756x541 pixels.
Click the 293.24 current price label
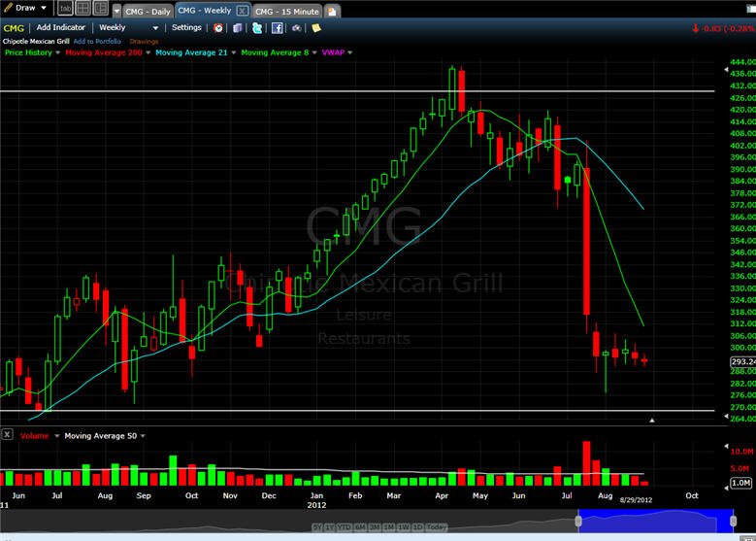click(x=743, y=362)
